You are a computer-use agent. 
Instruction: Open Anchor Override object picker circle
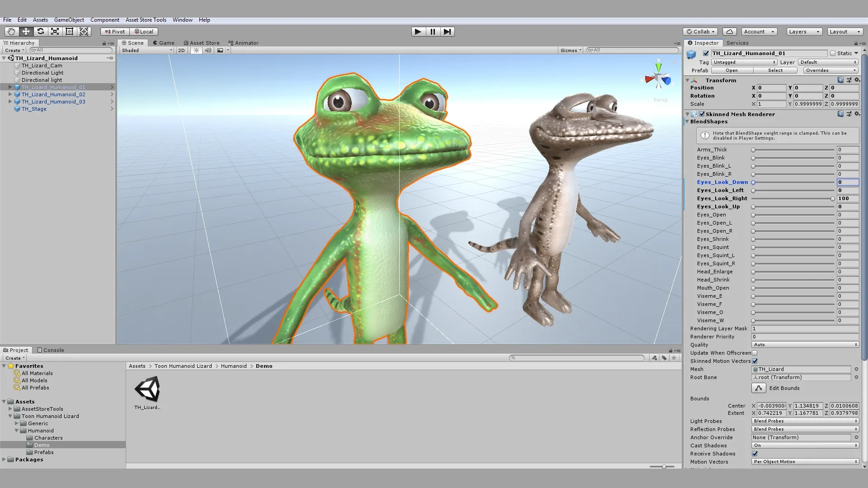coord(856,437)
